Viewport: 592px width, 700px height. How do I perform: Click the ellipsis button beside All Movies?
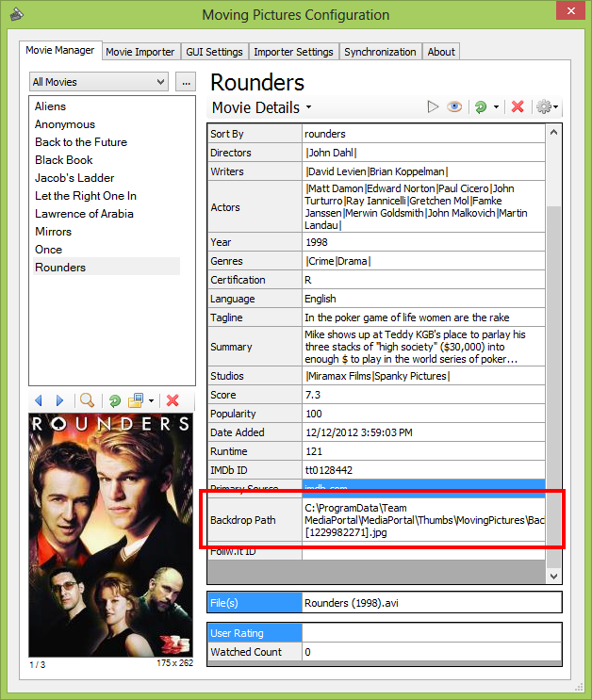tap(185, 82)
